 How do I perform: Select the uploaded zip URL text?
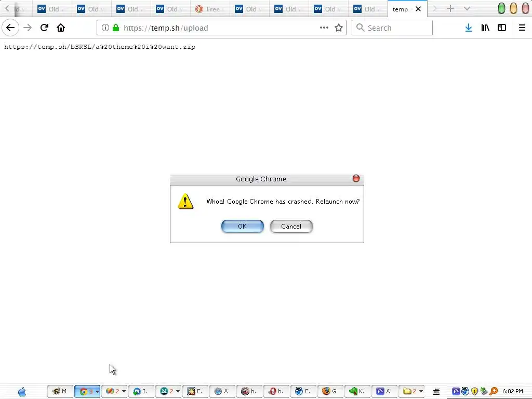[x=99, y=47]
